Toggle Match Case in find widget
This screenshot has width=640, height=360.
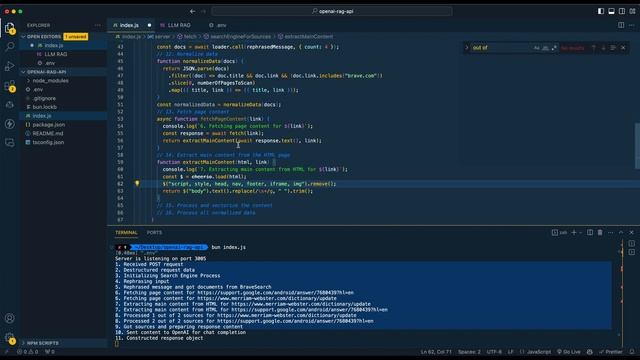click(x=536, y=48)
